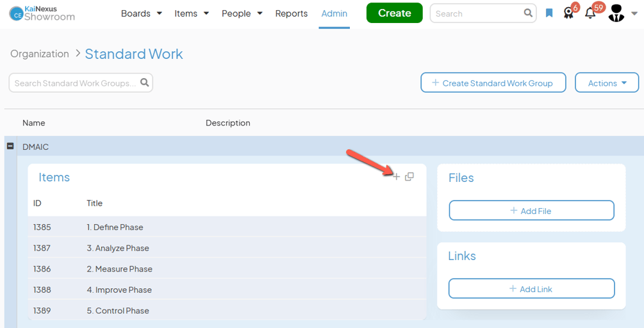Open the bookmark icon in header

pos(549,13)
